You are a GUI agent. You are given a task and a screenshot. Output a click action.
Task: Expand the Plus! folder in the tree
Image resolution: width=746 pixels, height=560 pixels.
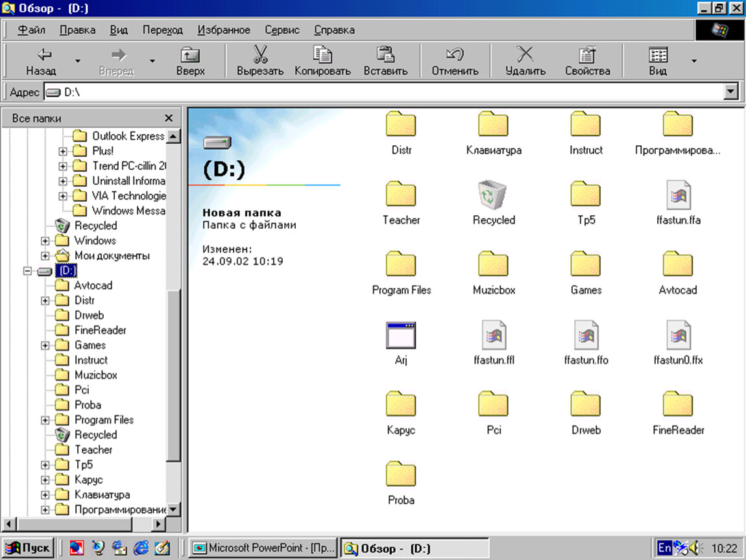coord(63,151)
